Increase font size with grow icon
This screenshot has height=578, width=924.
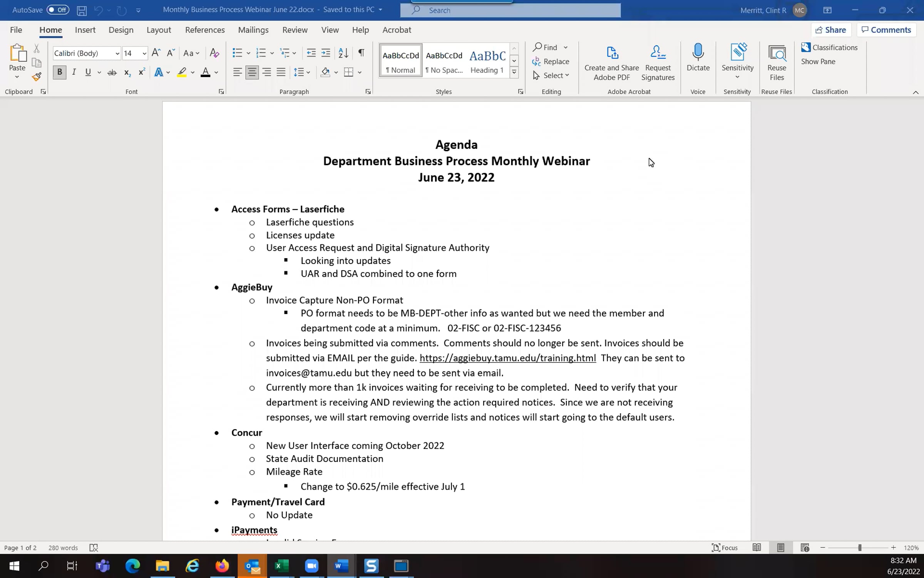pyautogui.click(x=156, y=53)
